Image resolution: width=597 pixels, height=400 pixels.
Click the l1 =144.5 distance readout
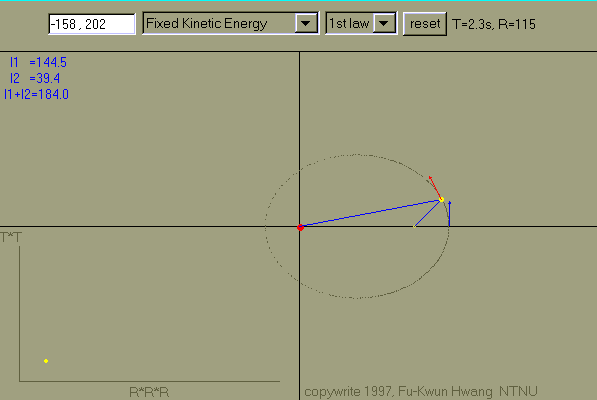(x=38, y=62)
